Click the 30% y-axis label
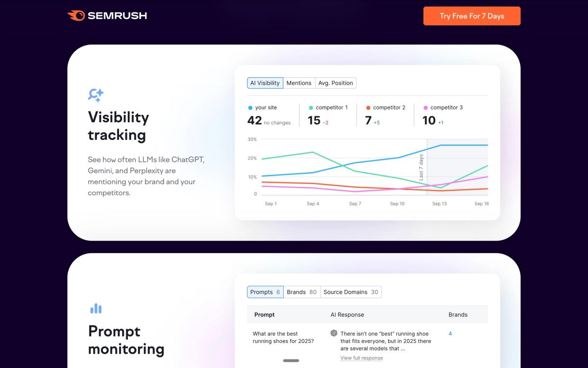Screen dimensions: 588x368 252,139
